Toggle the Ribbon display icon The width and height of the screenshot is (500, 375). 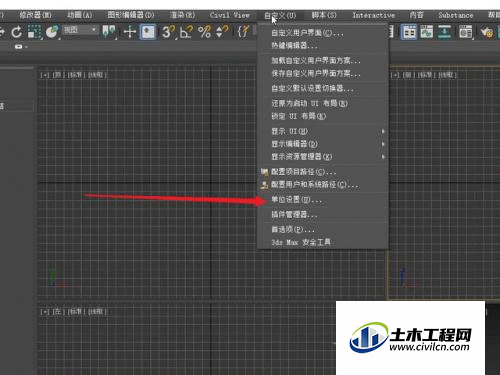[x=409, y=32]
